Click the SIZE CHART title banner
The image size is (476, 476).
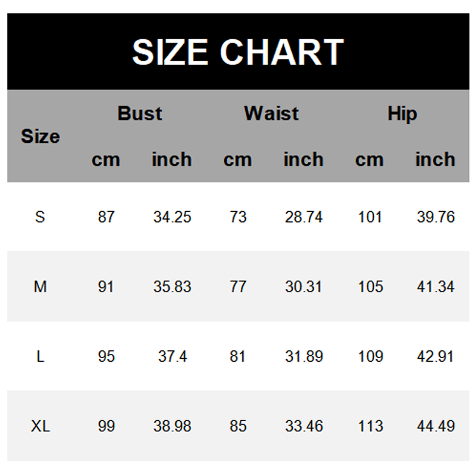tap(238, 52)
